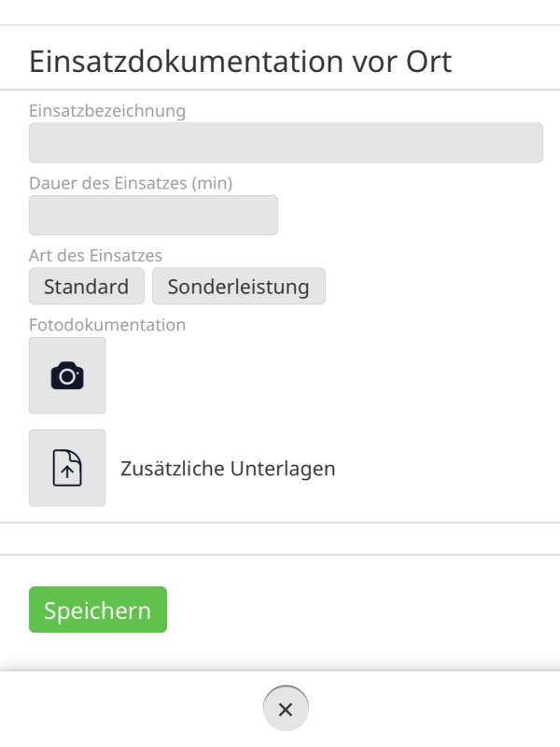Screen dimensions: 560x747
Task: Click the Dauer des Einsatzes input field
Action: [153, 215]
